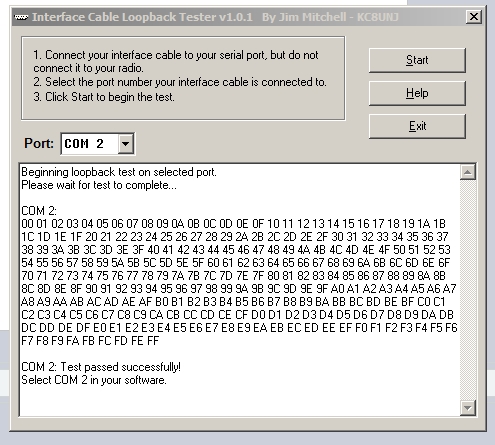This screenshot has height=445, width=495.
Task: Click the output log scroll up arrow
Action: pos(468,172)
